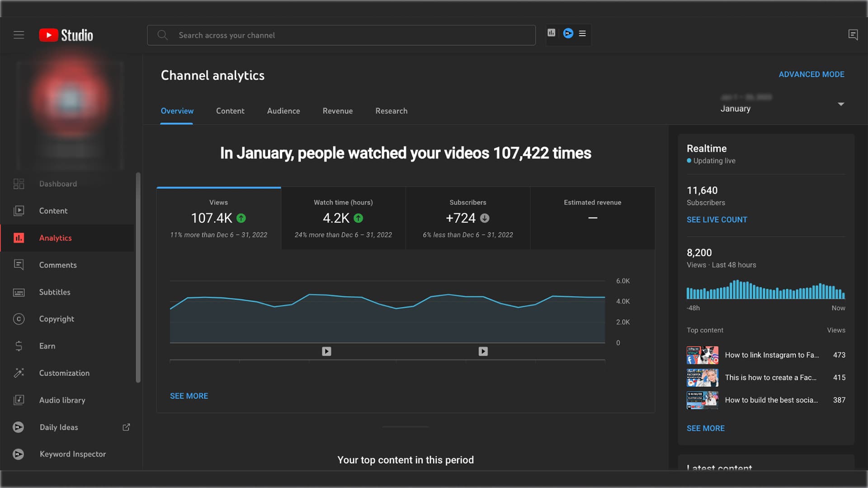Click the extension bar chart icon
The width and height of the screenshot is (868, 488).
click(551, 33)
